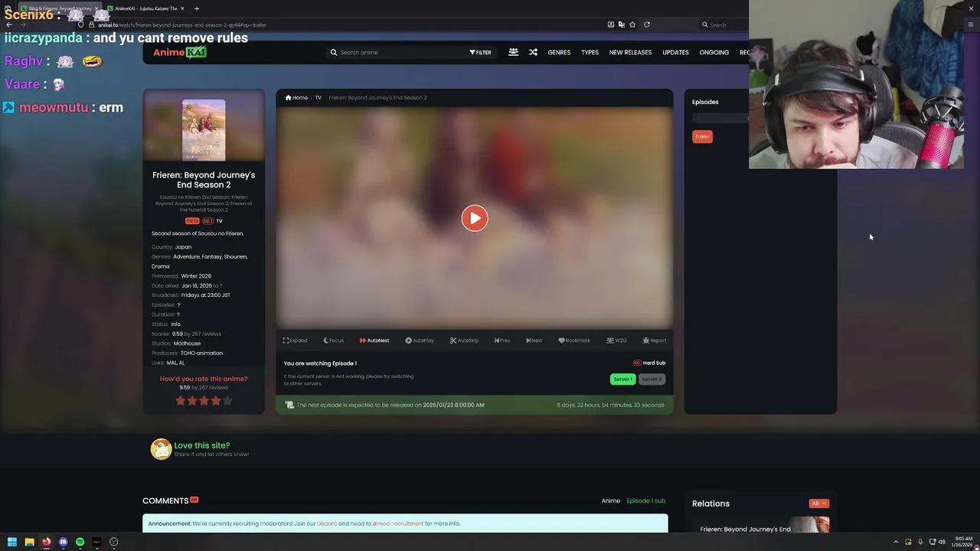Viewport: 980px width, 551px height.
Task: Open the AnimeKAI logo homepage
Action: click(180, 52)
